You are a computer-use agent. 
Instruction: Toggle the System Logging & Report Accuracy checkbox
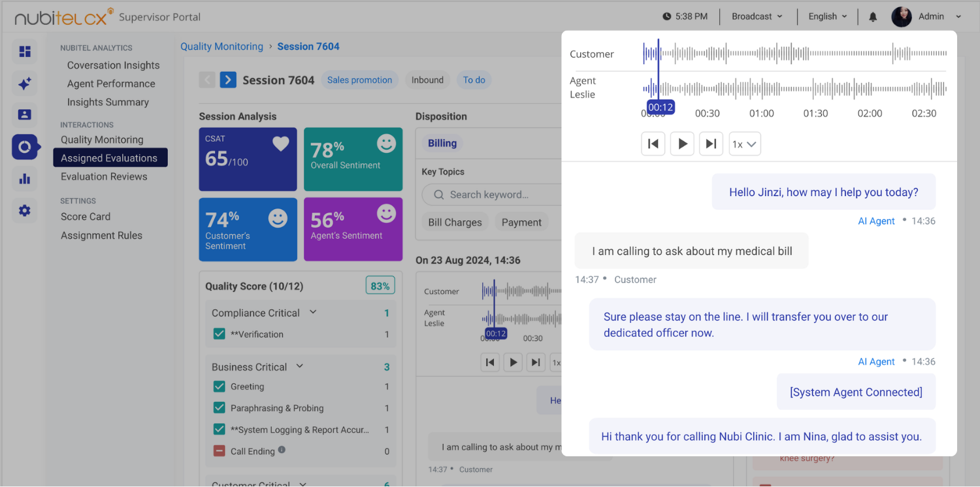click(220, 429)
